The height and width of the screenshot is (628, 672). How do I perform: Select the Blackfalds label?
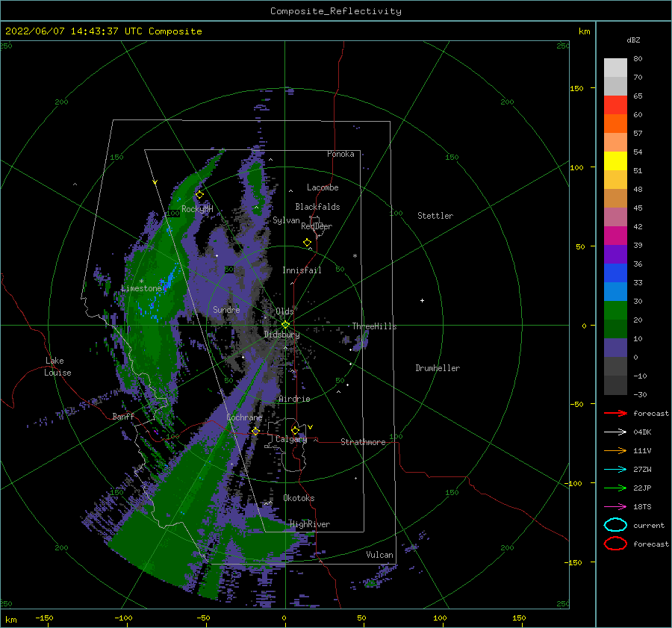[317, 207]
